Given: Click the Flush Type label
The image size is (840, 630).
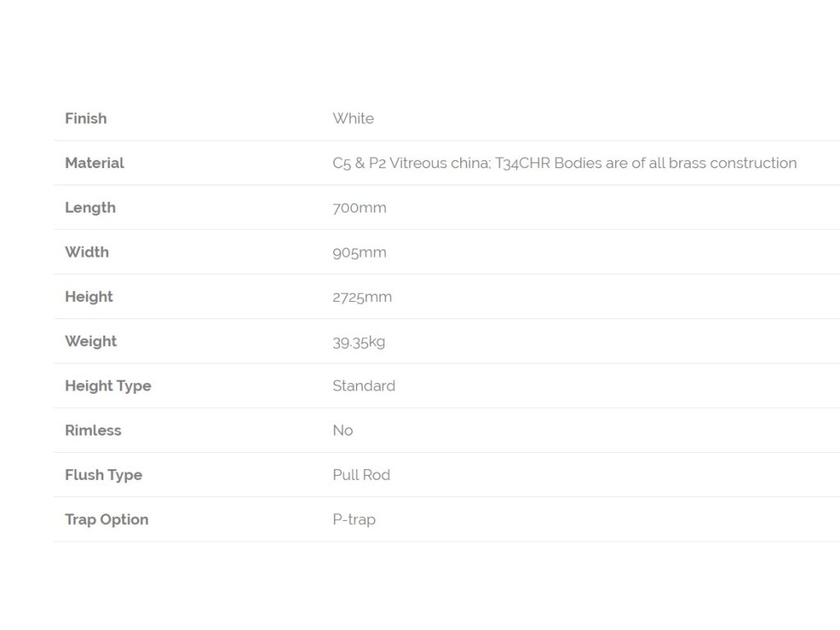Looking at the screenshot, I should 103,475.
